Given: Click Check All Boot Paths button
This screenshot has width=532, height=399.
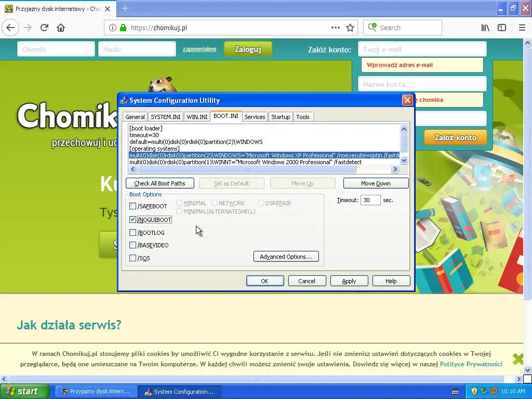Looking at the screenshot, I should pos(160,183).
